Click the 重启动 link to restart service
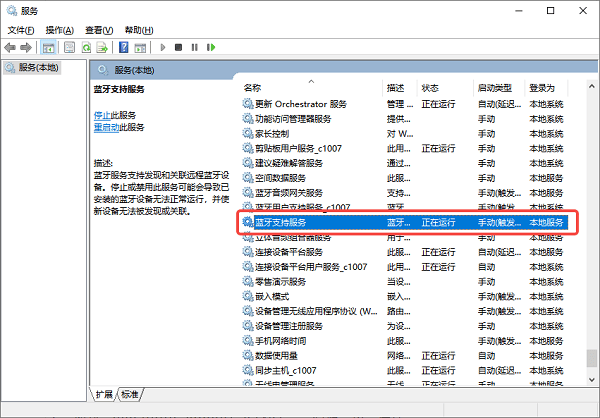The height and width of the screenshot is (418, 600). click(105, 128)
